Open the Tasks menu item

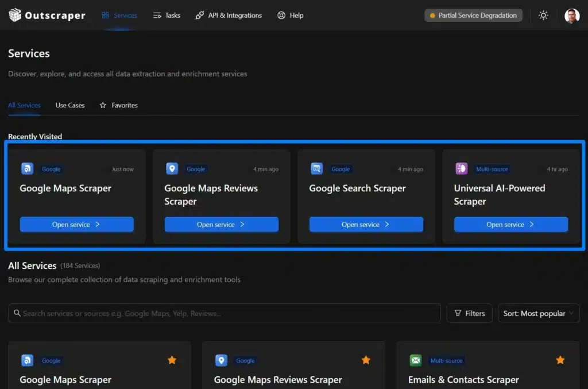click(167, 16)
